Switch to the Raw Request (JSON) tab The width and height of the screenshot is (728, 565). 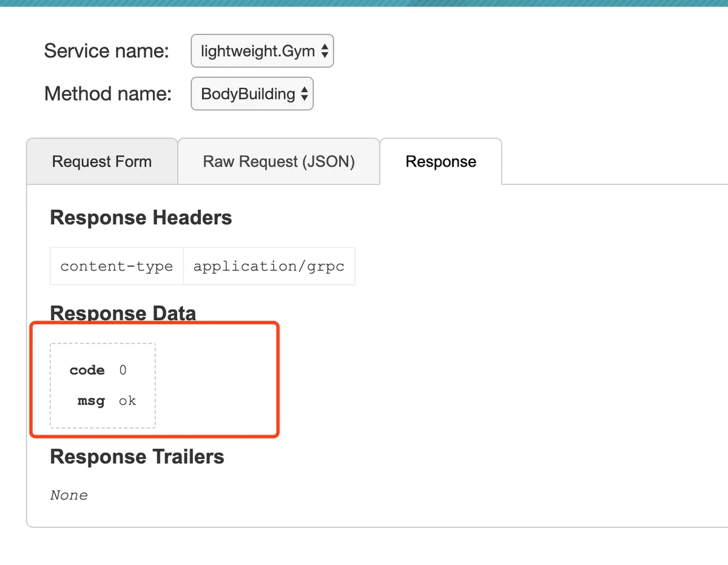coord(279,162)
